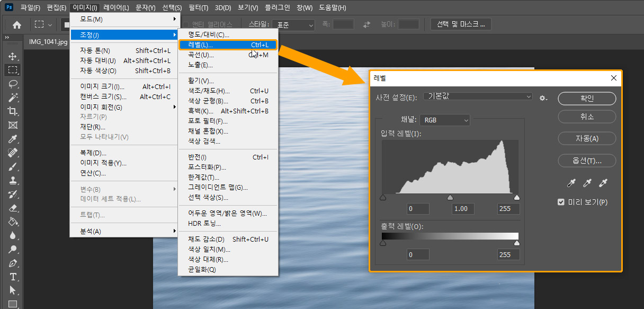Select the History Brush tool
Image resolution: width=644 pixels, height=309 pixels.
point(13,194)
